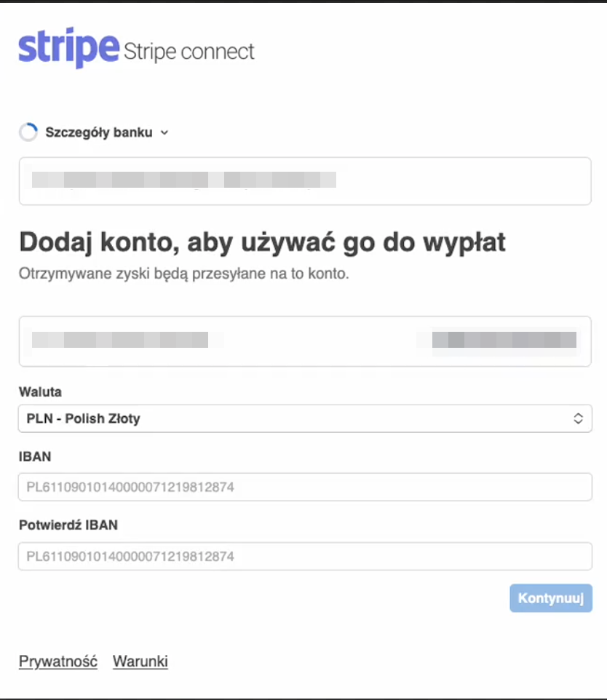
Task: Click the Potwierdź IBAN label
Action: point(68,525)
